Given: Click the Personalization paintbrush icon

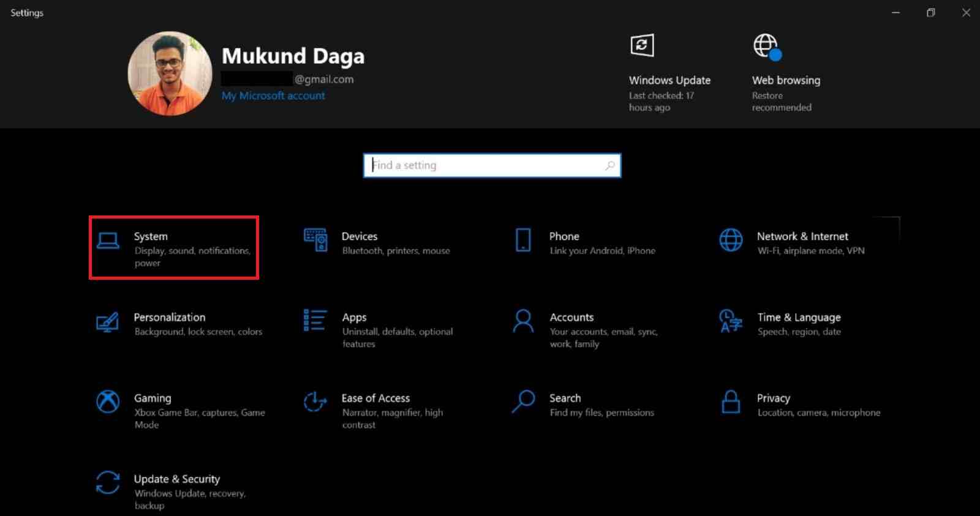Looking at the screenshot, I should [x=107, y=322].
